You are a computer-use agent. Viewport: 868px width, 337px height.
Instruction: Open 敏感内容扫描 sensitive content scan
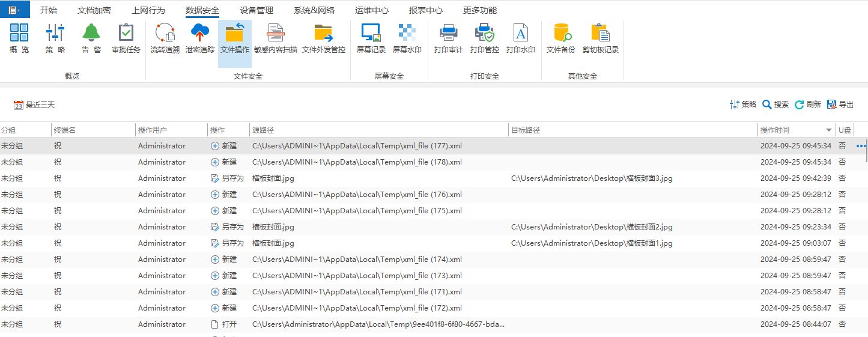(x=276, y=38)
